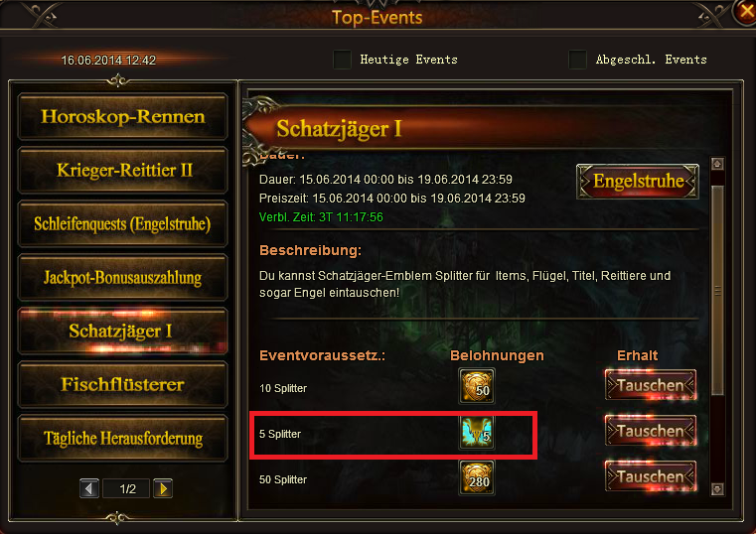Click scrollbar down arrow in event details
This screenshot has height=534, width=756.
point(717,489)
